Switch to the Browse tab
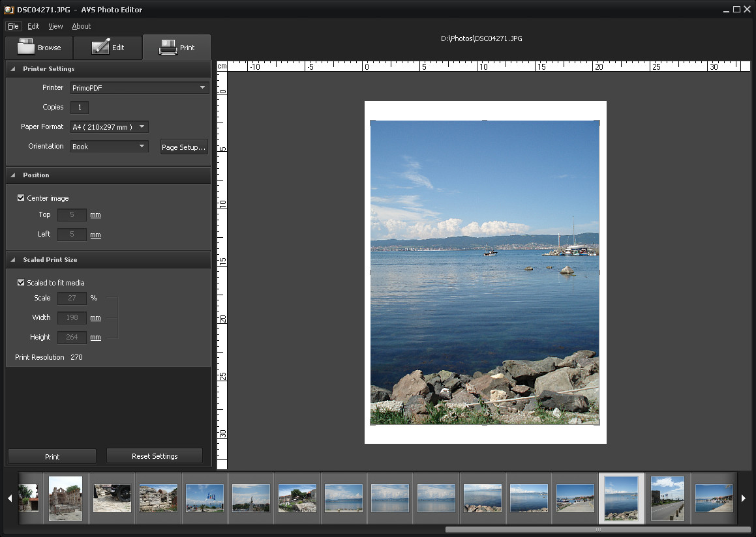Screen dimensions: 756x537 [39, 48]
